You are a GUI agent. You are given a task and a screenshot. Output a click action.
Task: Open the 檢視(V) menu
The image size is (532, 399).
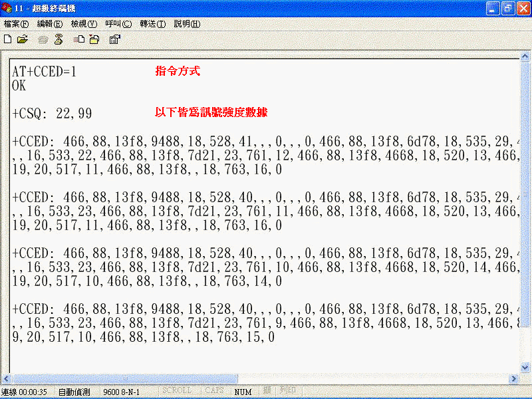(x=84, y=24)
